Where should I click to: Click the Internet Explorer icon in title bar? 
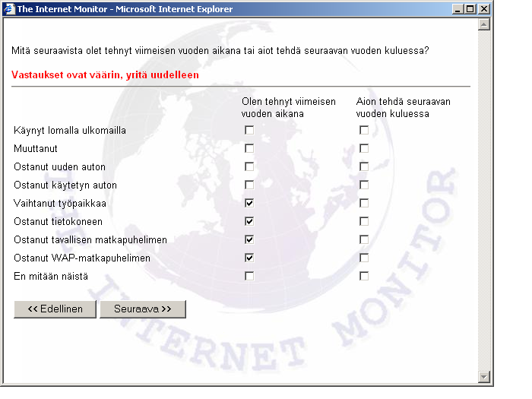(9, 9)
